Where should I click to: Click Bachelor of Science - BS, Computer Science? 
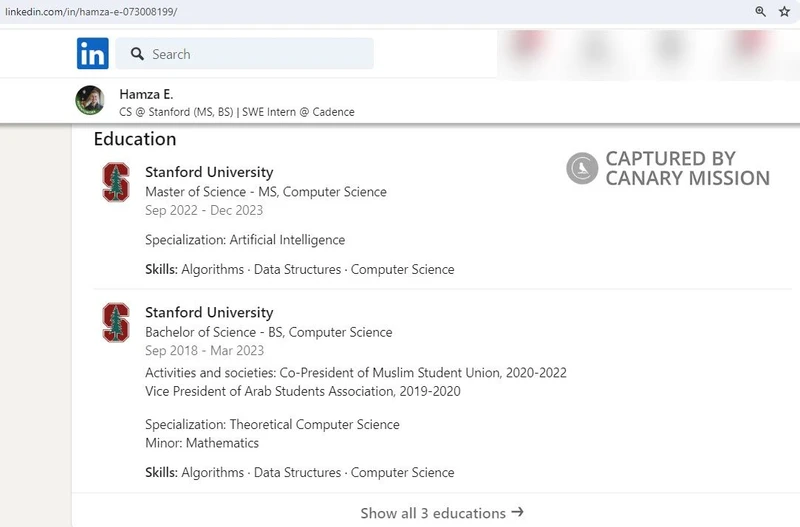coord(269,332)
